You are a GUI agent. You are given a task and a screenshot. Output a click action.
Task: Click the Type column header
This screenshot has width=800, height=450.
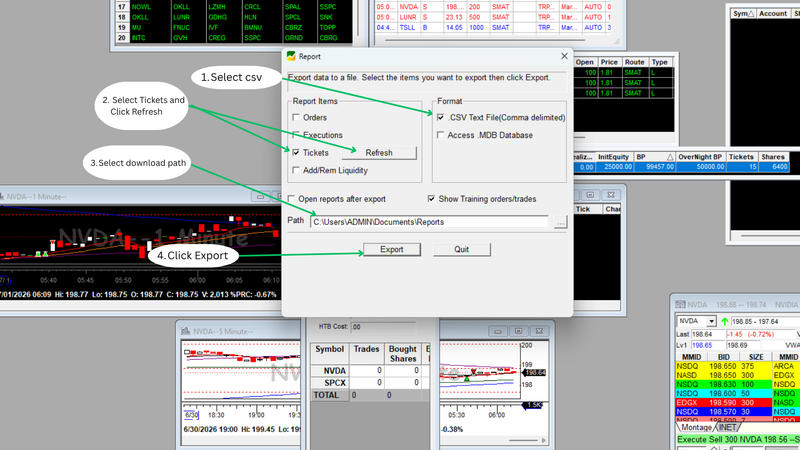(660, 62)
